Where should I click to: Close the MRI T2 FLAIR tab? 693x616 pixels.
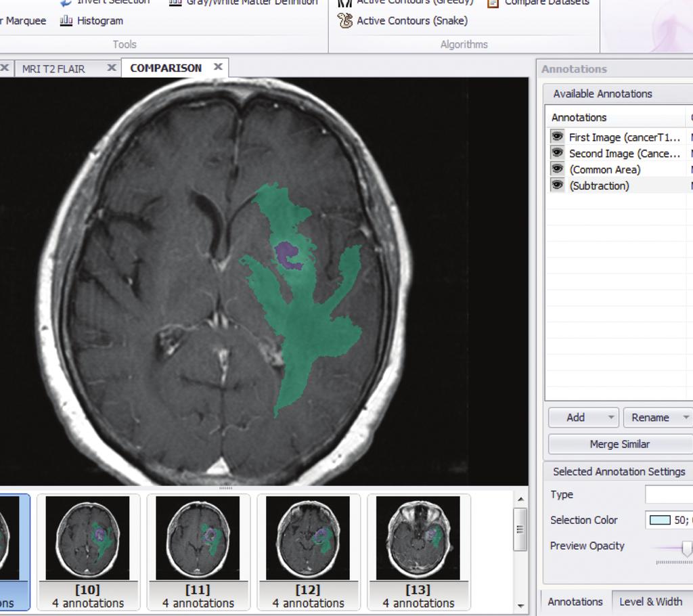(112, 68)
